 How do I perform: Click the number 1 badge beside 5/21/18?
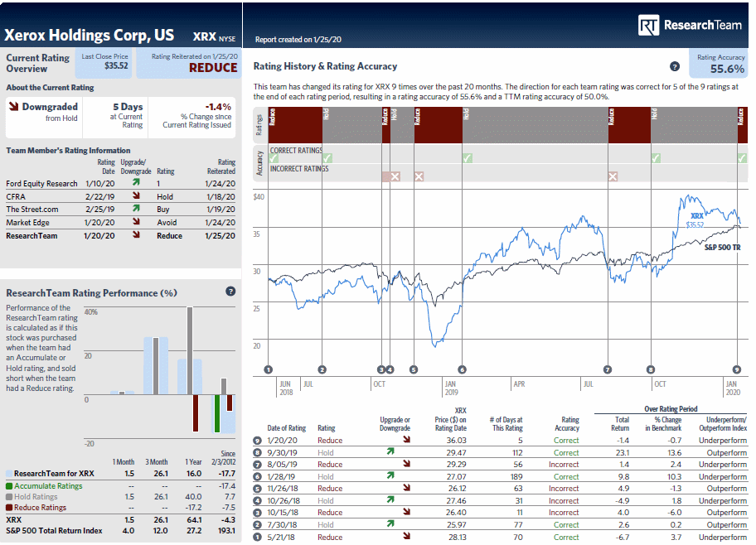(x=258, y=537)
